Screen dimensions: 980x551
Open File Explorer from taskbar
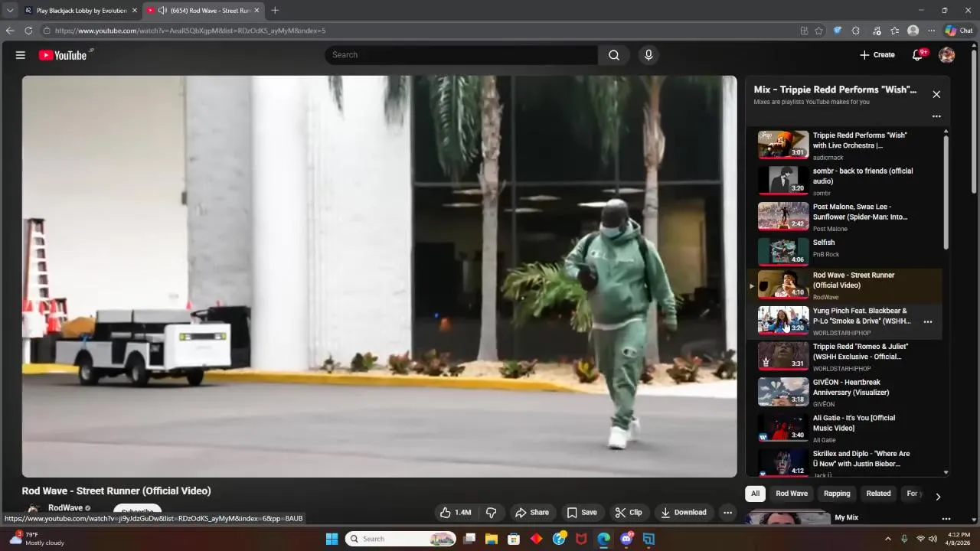[492, 539]
